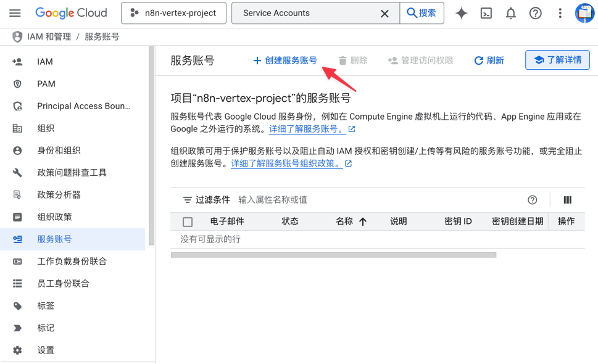Tick the select-all checkbox in table header

[188, 222]
